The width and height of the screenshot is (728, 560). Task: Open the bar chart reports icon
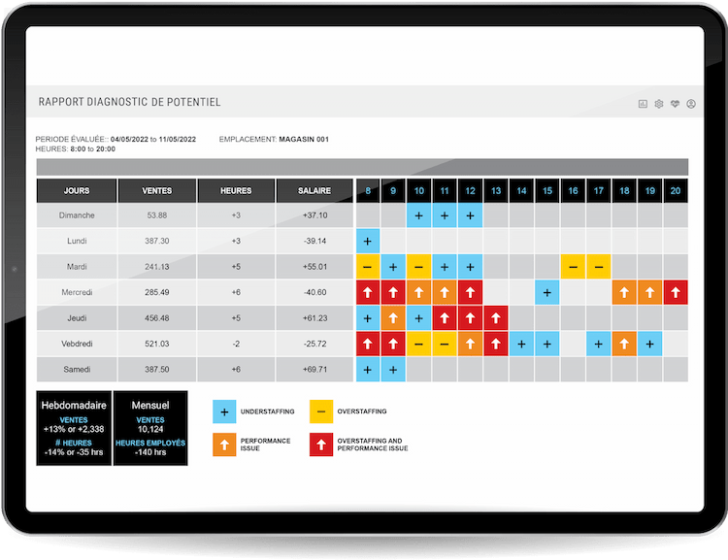(643, 104)
